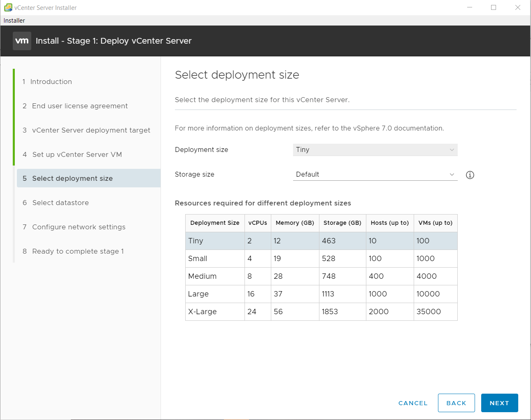Expand the Storage size dropdown

click(375, 175)
